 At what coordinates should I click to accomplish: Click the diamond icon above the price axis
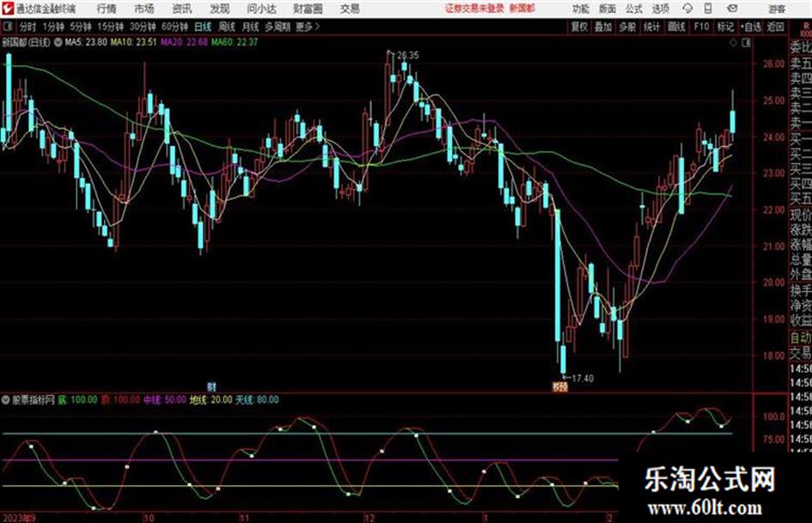[x=733, y=43]
